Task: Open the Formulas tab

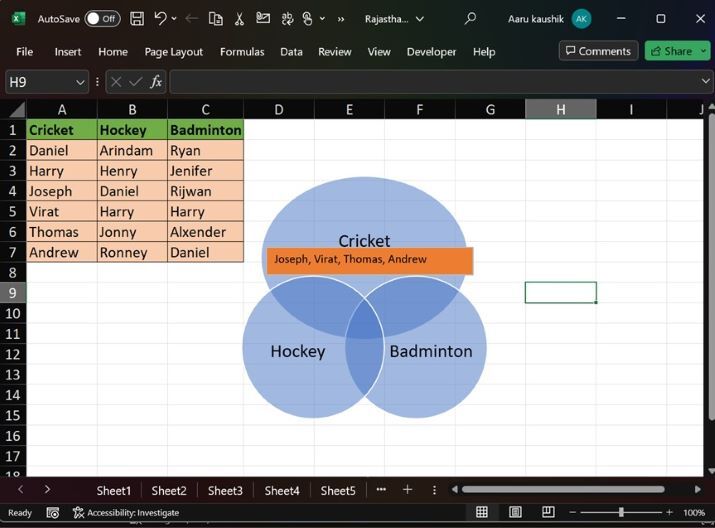Action: [x=242, y=52]
